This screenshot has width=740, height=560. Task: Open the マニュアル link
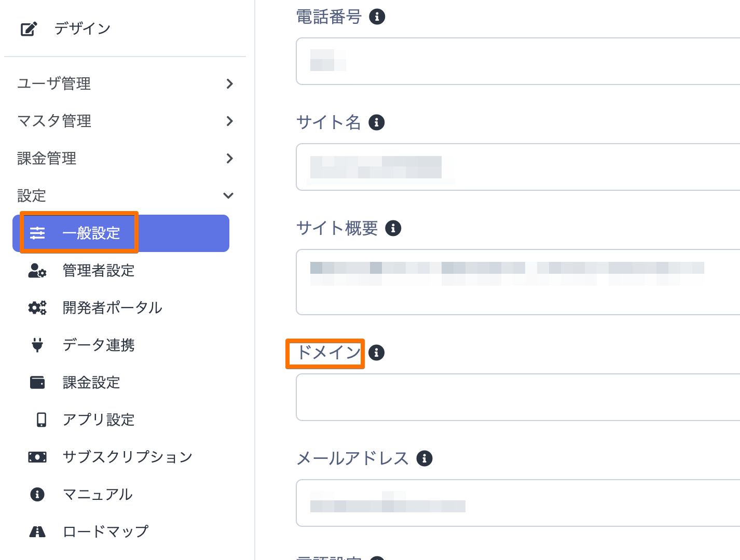coord(98,495)
